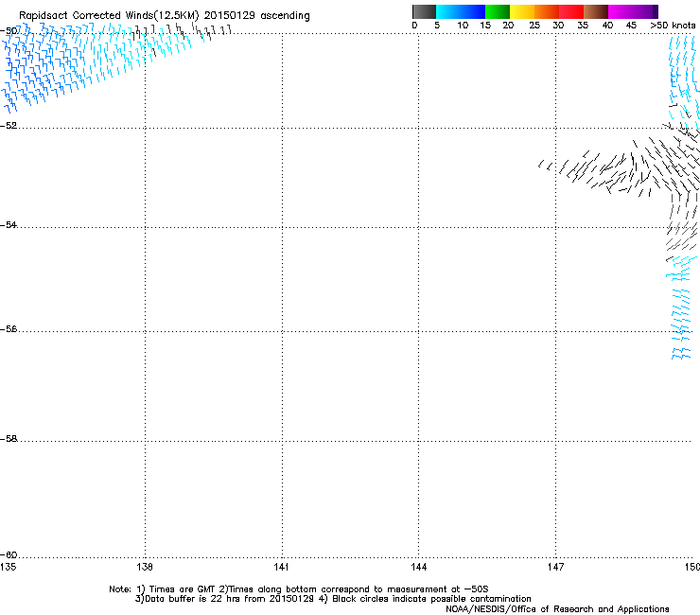Select the '30' legend scale number

(x=558, y=26)
